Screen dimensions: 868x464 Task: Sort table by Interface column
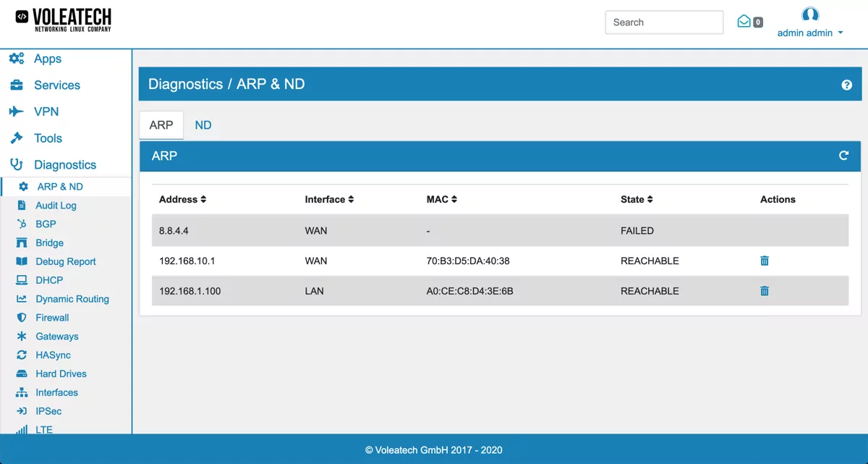pos(329,199)
